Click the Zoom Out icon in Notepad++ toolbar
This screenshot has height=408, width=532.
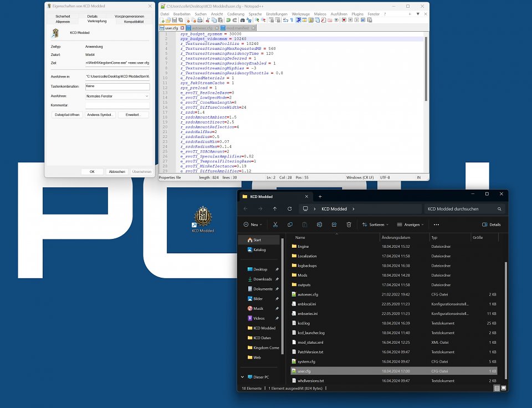[263, 20]
